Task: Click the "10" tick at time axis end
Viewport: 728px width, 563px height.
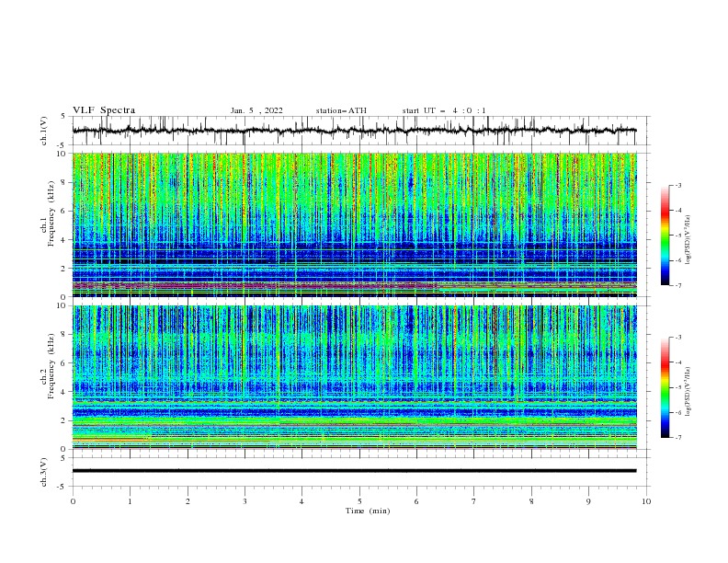Action: [x=646, y=501]
